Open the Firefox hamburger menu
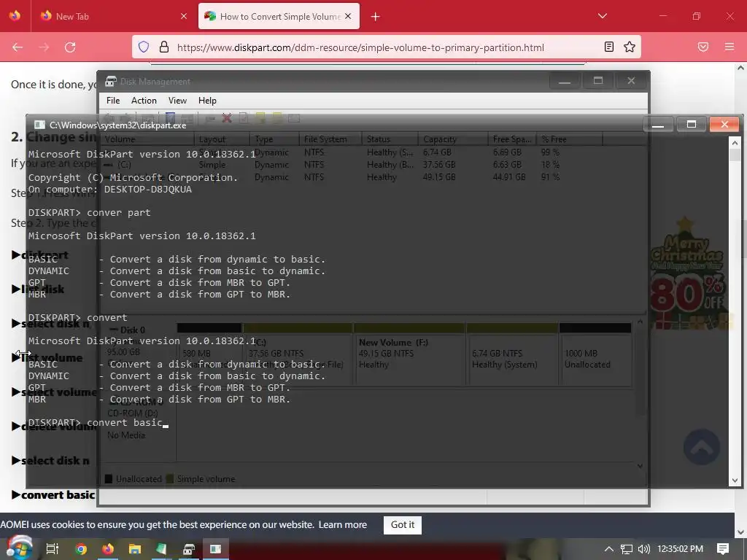Image resolution: width=747 pixels, height=560 pixels. tap(729, 47)
